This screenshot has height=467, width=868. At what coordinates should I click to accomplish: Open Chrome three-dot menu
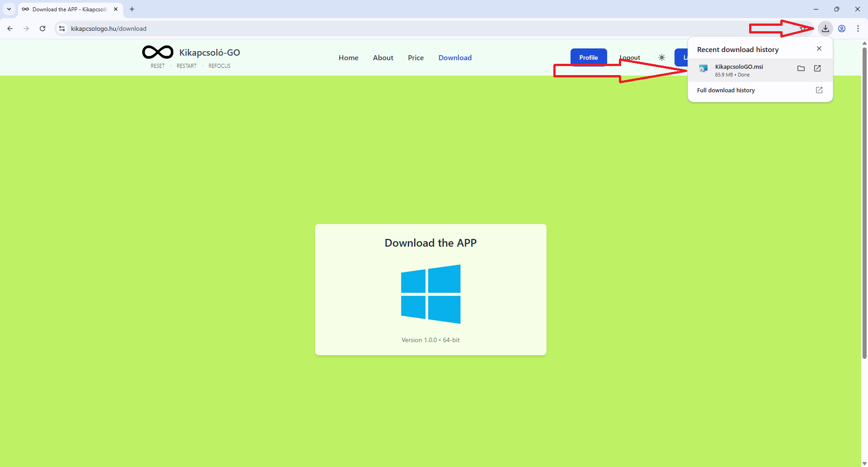(858, 29)
